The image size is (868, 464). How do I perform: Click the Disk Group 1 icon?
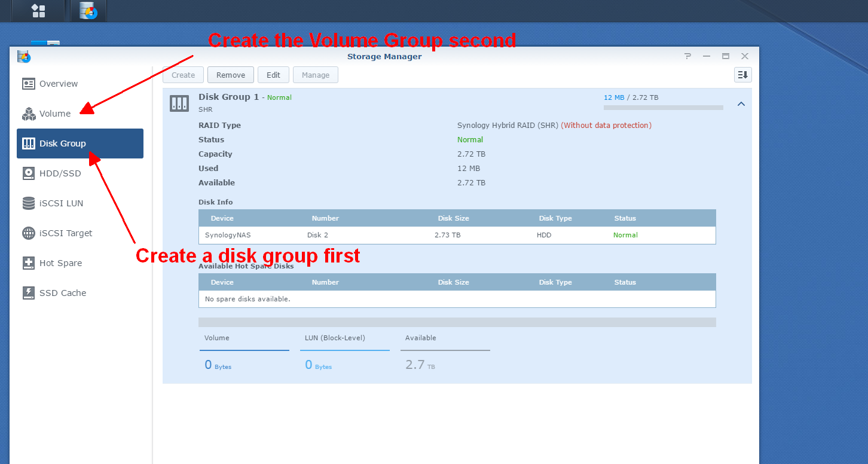(179, 103)
